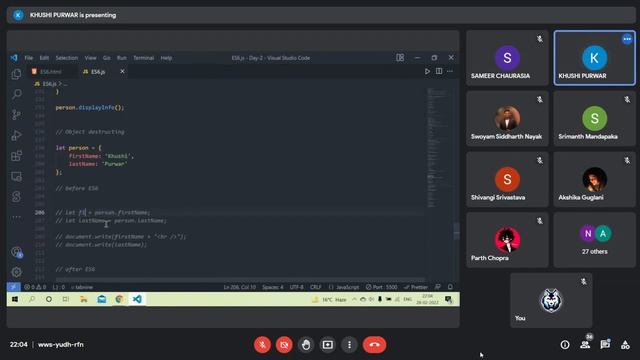Unmute your microphone in Meet
Image resolution: width=640 pixels, height=360 pixels.
(262, 345)
